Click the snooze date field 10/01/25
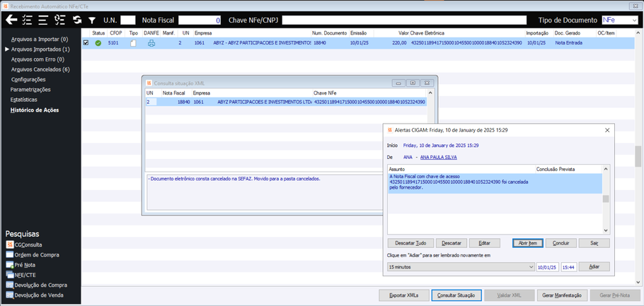This screenshot has width=644, height=306. point(548,267)
